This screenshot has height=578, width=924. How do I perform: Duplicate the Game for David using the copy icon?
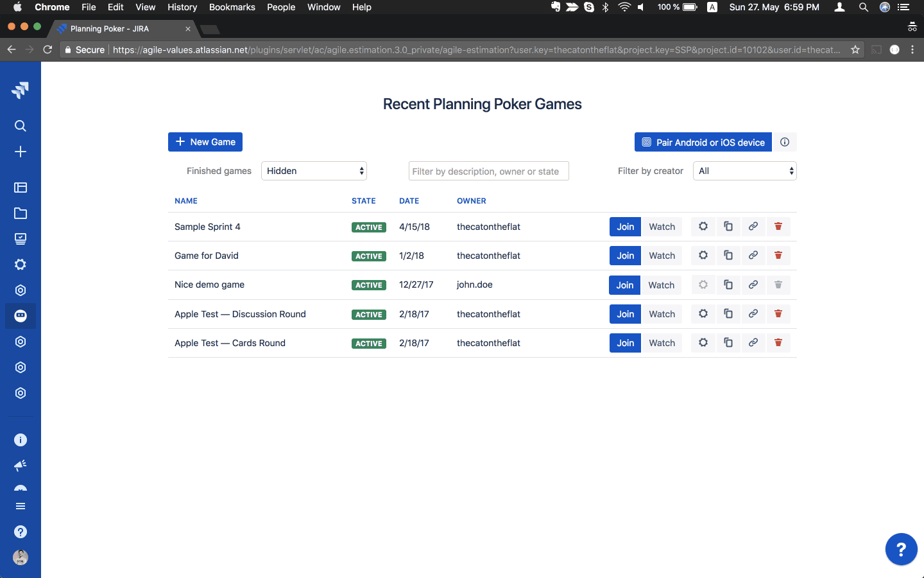(x=728, y=255)
